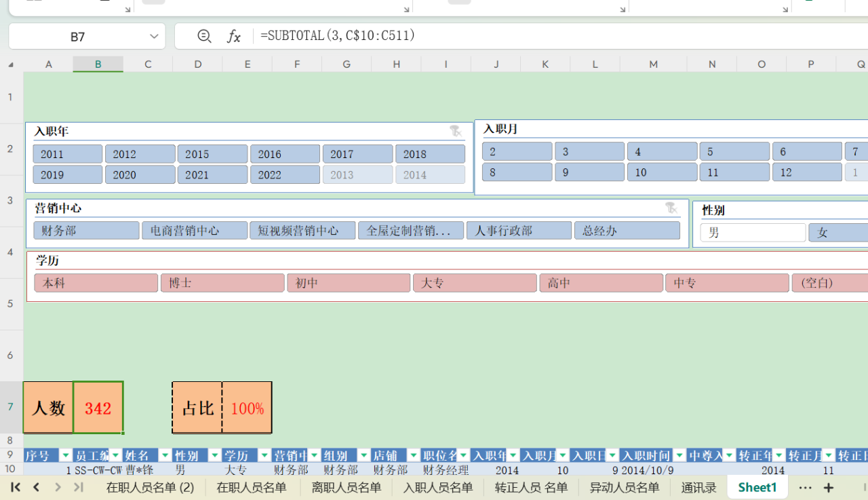Toggle year 2022 in 入职年 slicer
The image size is (868, 500).
click(x=285, y=174)
